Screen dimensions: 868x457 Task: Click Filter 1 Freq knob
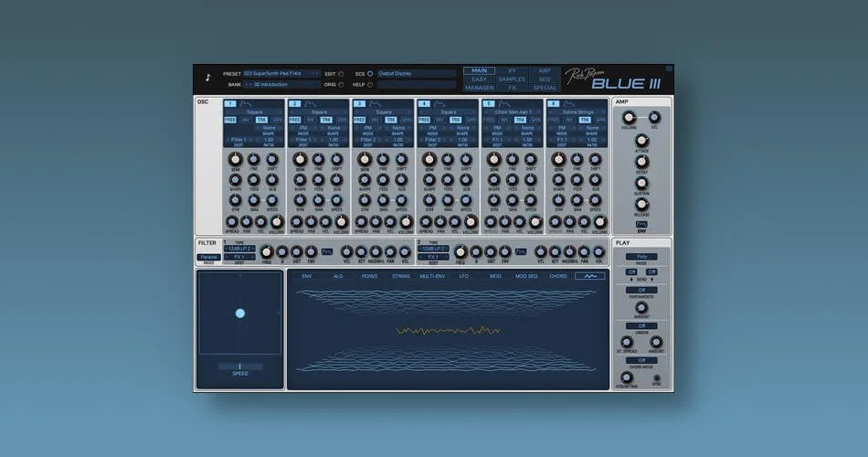point(267,251)
